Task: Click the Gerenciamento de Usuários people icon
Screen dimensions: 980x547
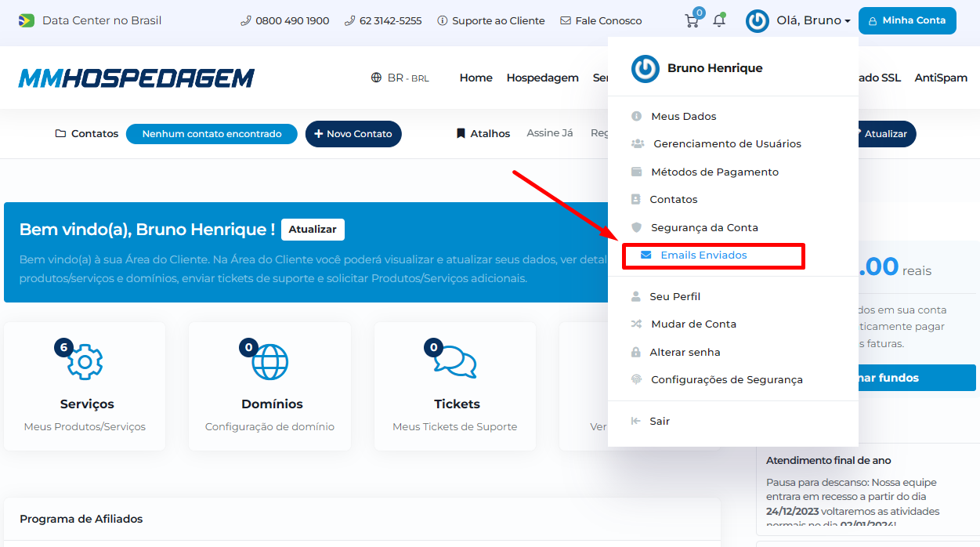Action: [638, 143]
